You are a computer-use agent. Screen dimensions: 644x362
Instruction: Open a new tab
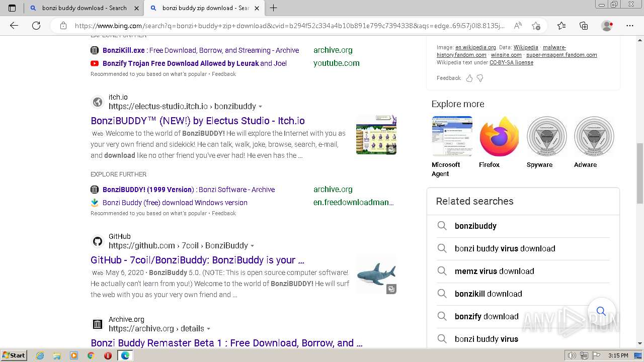tap(273, 8)
